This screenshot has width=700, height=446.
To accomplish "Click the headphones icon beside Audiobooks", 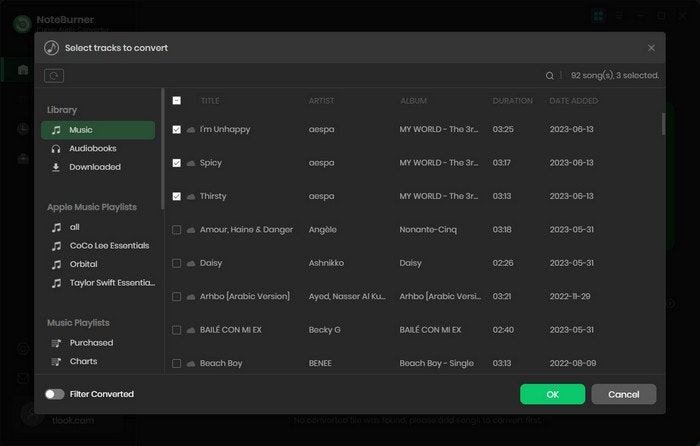I will pos(56,149).
